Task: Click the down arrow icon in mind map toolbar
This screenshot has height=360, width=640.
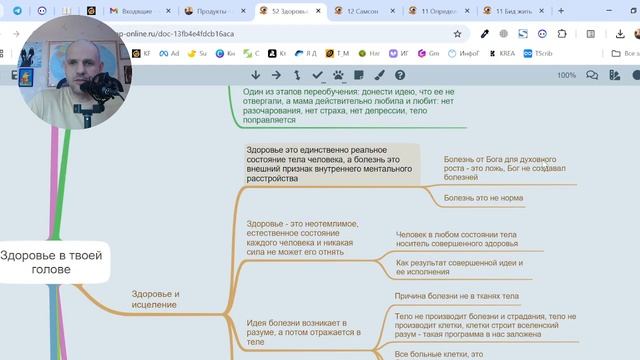Action: tap(256, 75)
